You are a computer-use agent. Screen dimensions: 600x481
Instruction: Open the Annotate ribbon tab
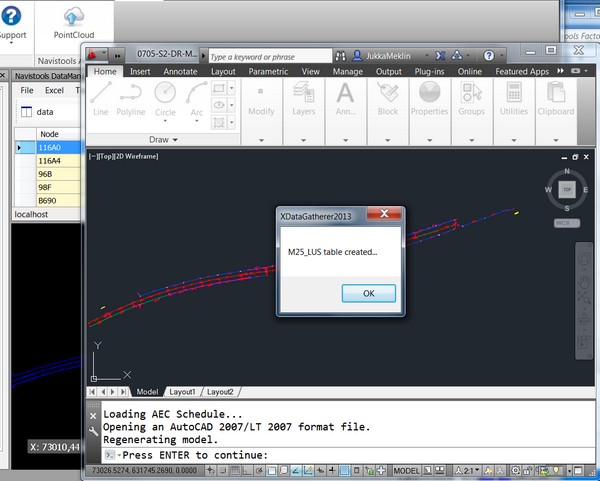pyautogui.click(x=180, y=72)
